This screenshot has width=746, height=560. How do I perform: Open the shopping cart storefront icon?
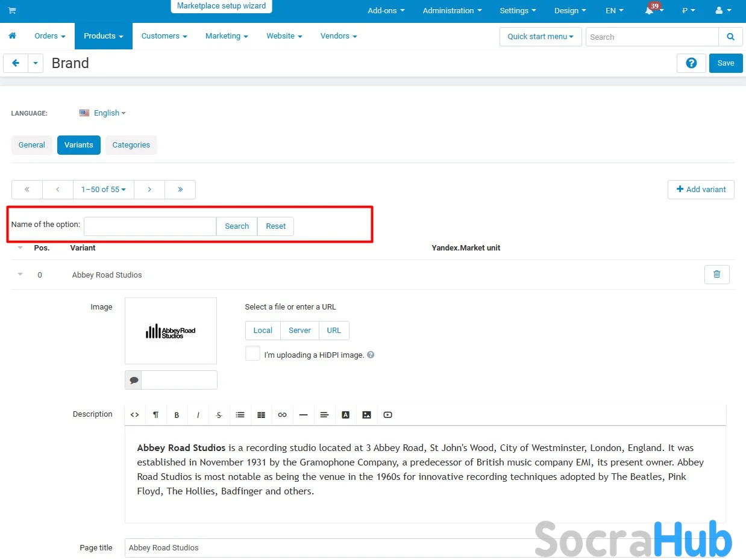click(12, 11)
